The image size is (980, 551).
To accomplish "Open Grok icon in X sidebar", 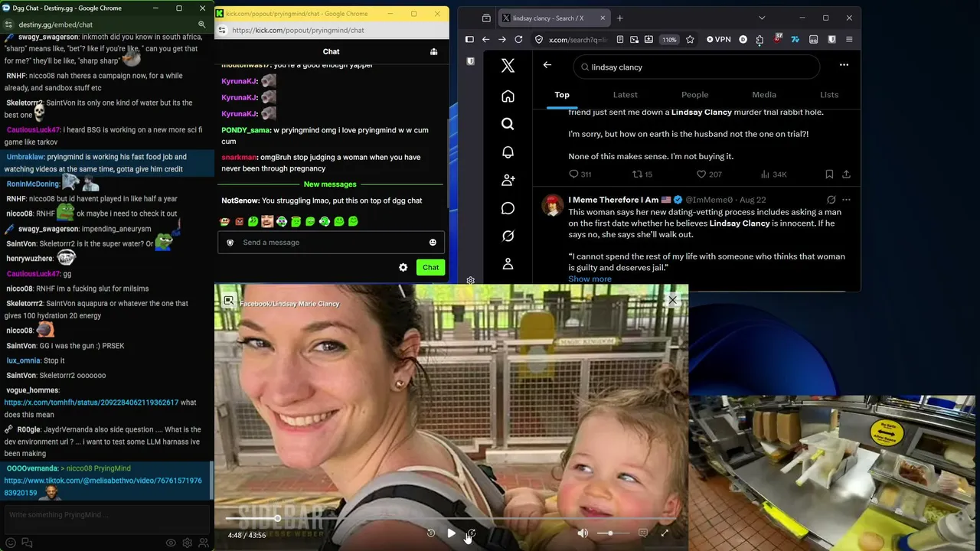I will click(x=508, y=236).
